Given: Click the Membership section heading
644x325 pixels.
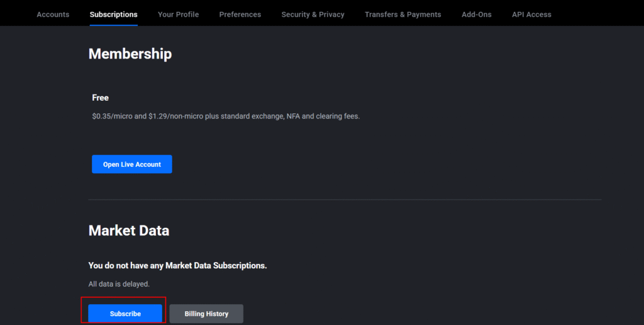Looking at the screenshot, I should pyautogui.click(x=130, y=54).
